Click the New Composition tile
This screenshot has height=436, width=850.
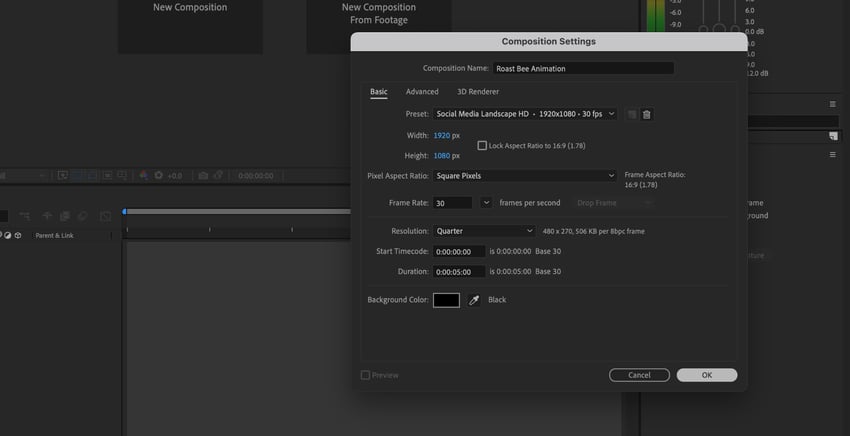[x=190, y=26]
